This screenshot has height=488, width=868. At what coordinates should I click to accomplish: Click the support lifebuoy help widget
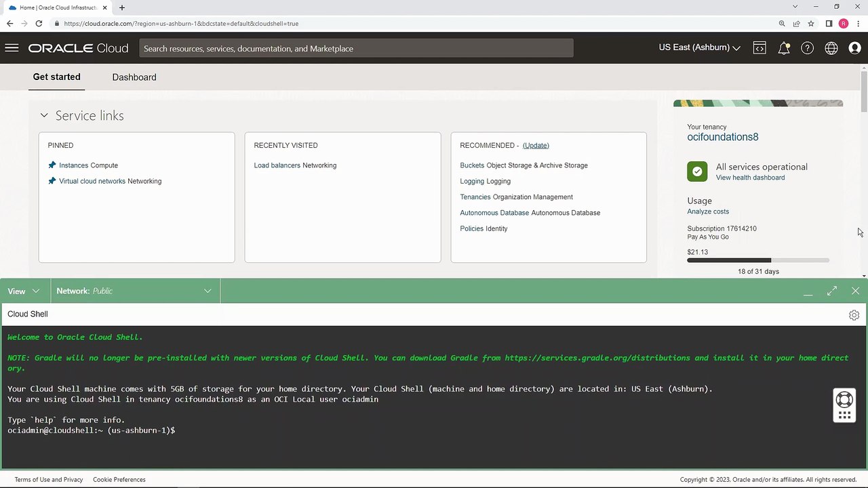[x=844, y=405]
